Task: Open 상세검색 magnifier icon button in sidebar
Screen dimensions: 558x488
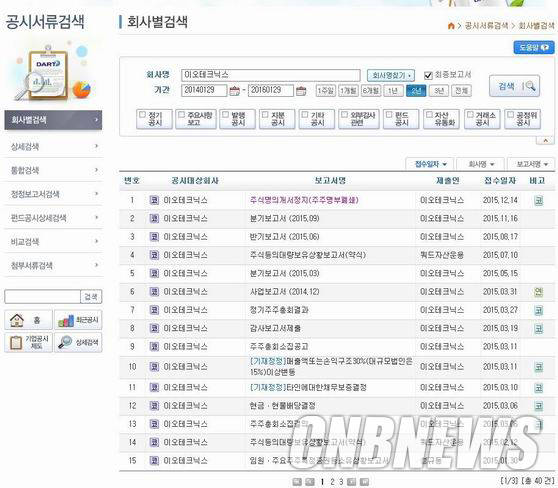Action: pos(78,342)
